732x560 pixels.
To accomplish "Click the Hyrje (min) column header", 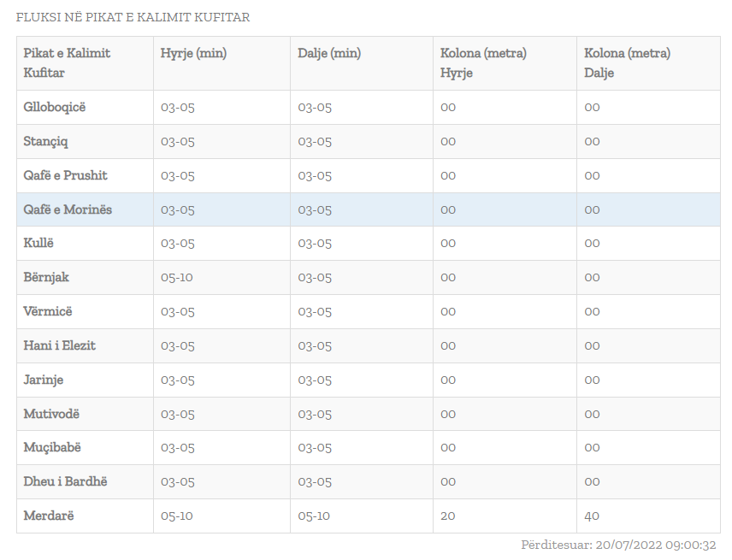I will click(x=193, y=53).
